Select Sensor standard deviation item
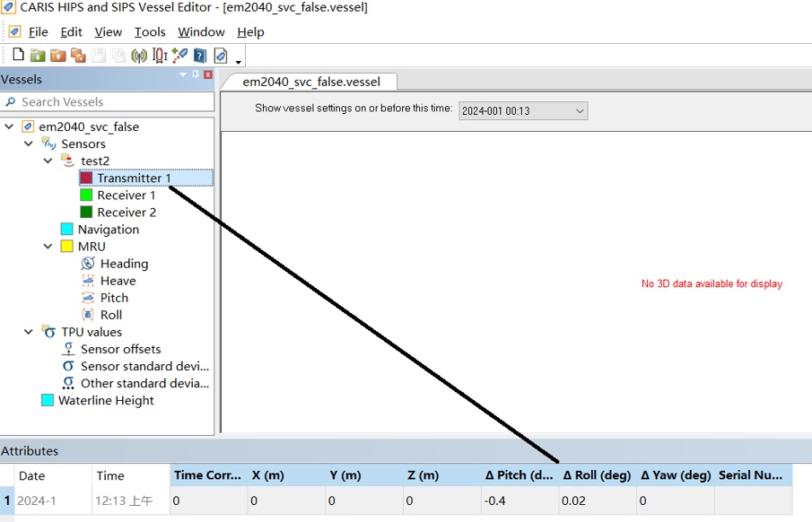Image resolution: width=812 pixels, height=522 pixels. pos(145,366)
